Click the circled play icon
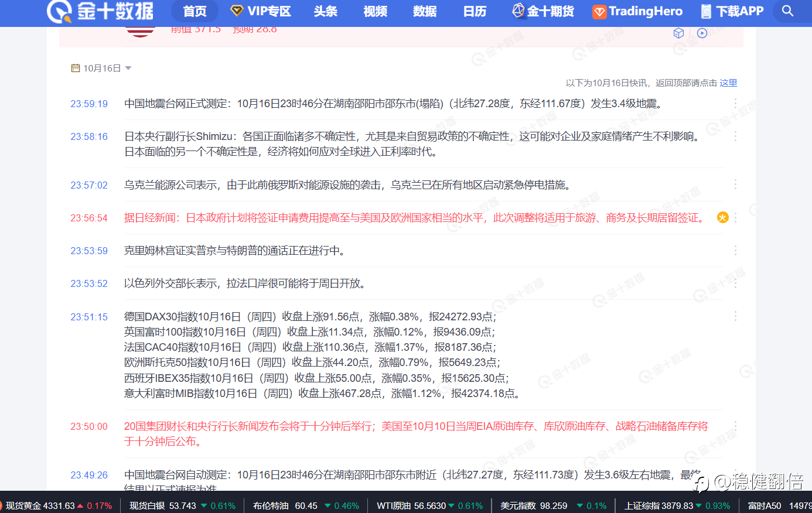Screen dimensions: 812x513 702,33
